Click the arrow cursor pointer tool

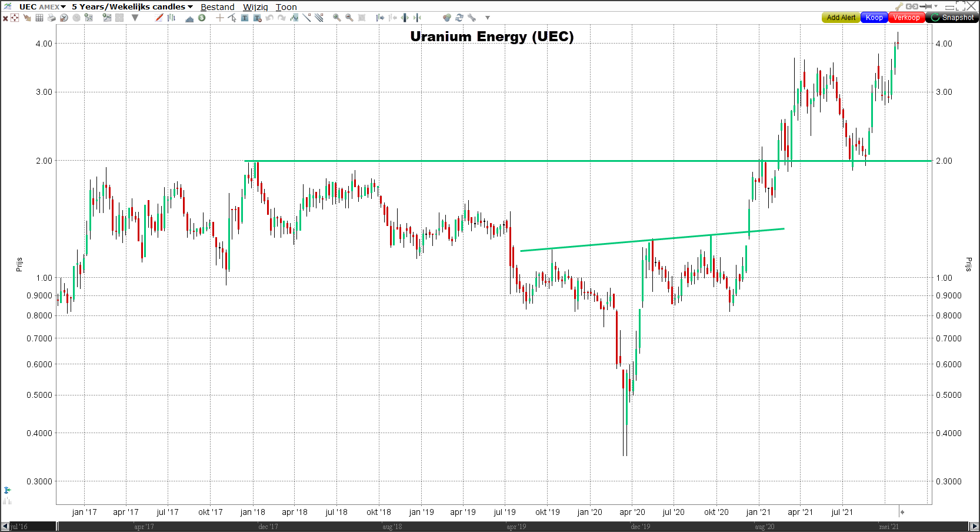pyautogui.click(x=232, y=18)
